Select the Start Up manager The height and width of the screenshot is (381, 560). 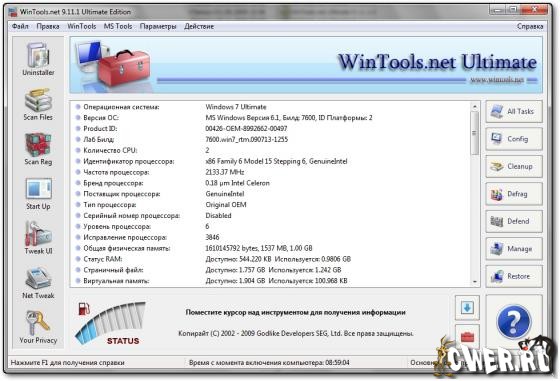[38, 194]
